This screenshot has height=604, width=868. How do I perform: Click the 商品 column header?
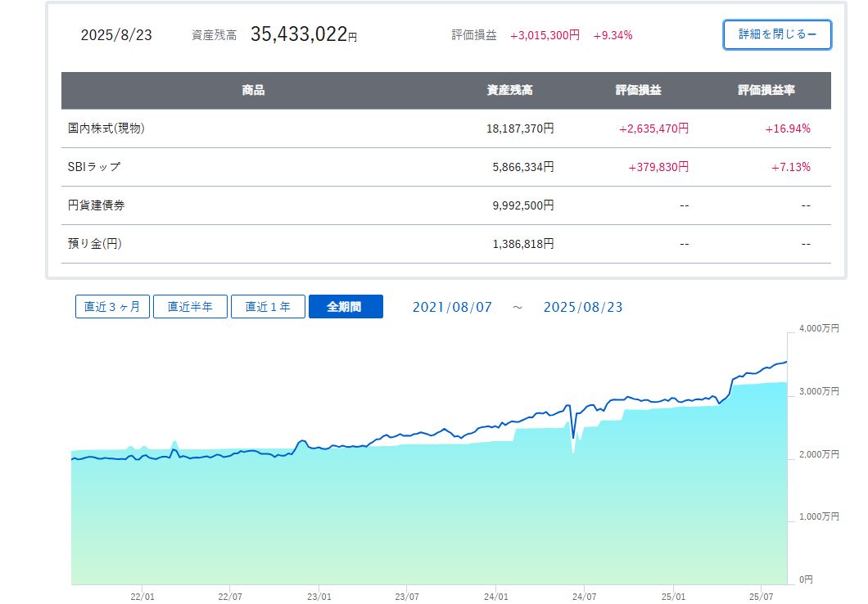(253, 91)
